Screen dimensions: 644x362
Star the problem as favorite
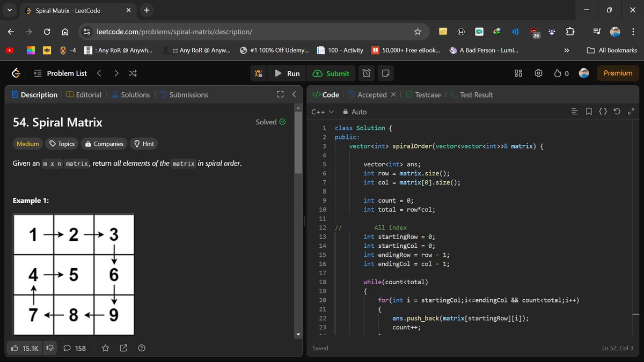(x=106, y=348)
